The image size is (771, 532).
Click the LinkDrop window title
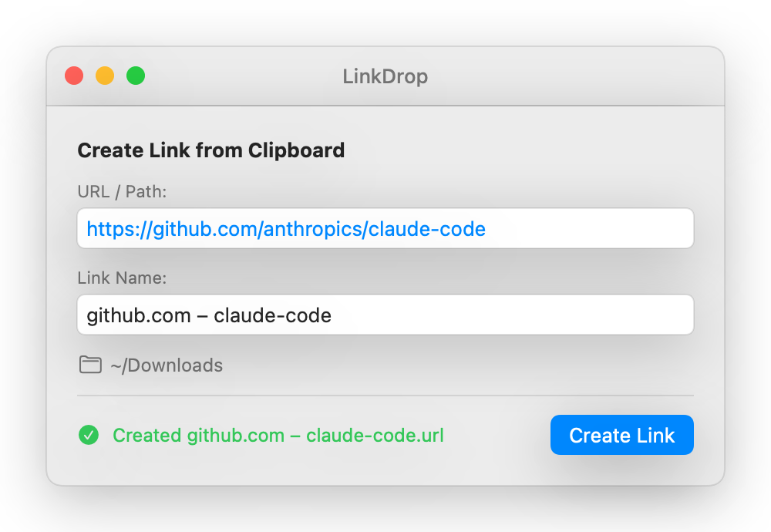coord(385,76)
